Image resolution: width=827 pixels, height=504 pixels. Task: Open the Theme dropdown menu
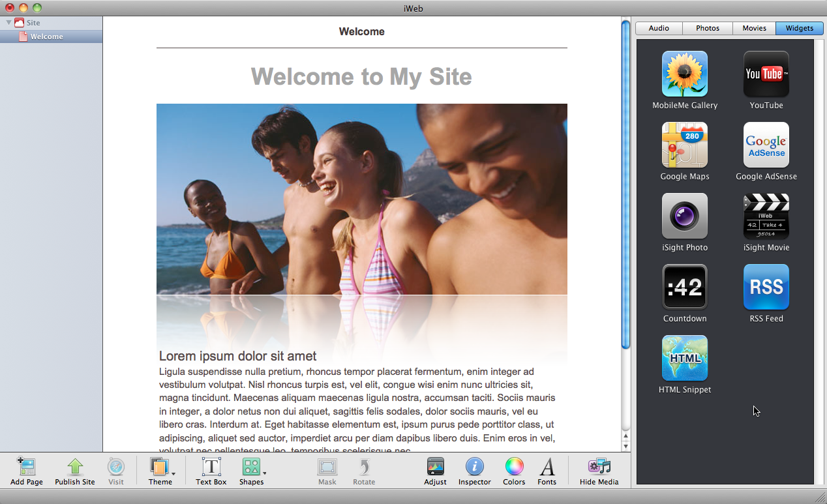[160, 471]
